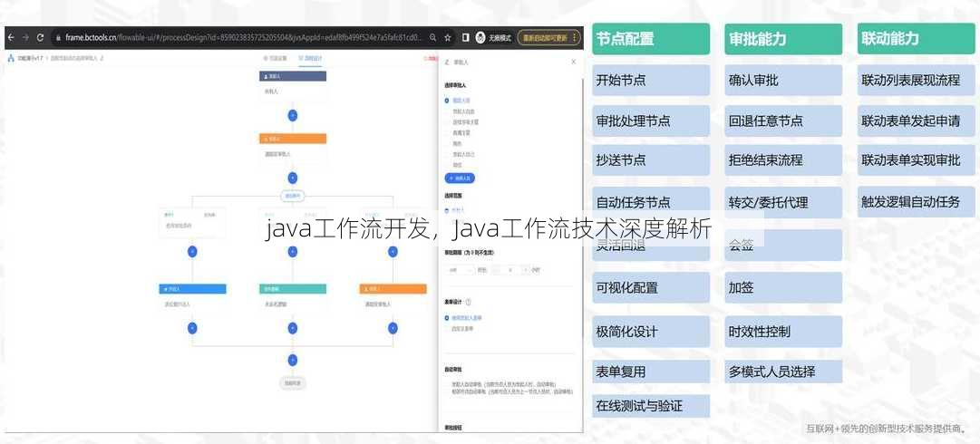Click the 抄送节点 label

point(621,160)
